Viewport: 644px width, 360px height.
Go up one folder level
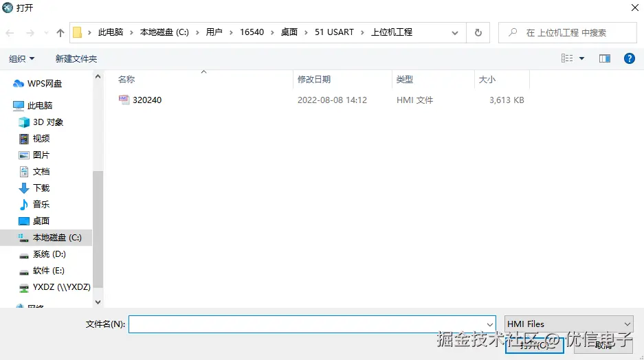60,33
